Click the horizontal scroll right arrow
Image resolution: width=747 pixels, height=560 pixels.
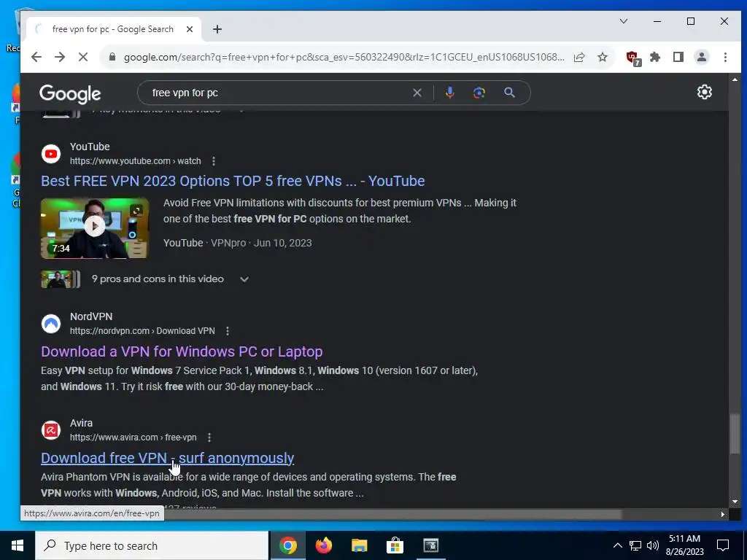point(723,514)
